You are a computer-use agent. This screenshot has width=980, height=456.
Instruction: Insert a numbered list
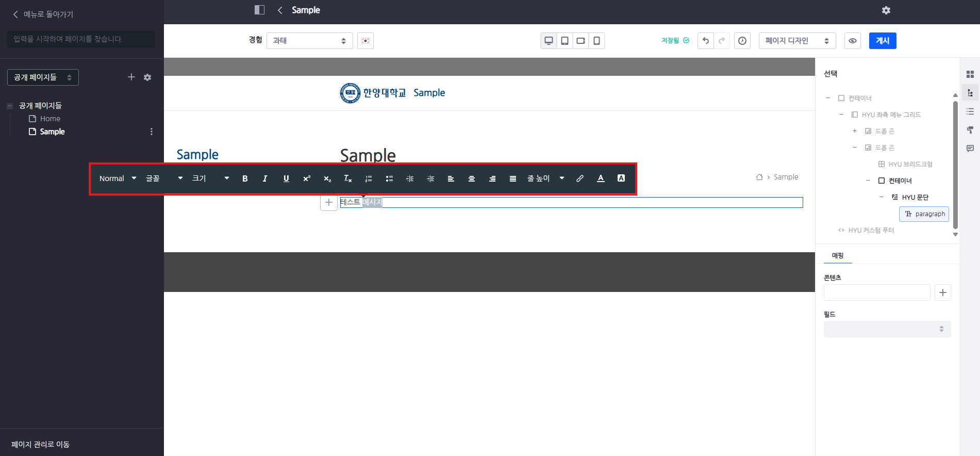(x=369, y=178)
